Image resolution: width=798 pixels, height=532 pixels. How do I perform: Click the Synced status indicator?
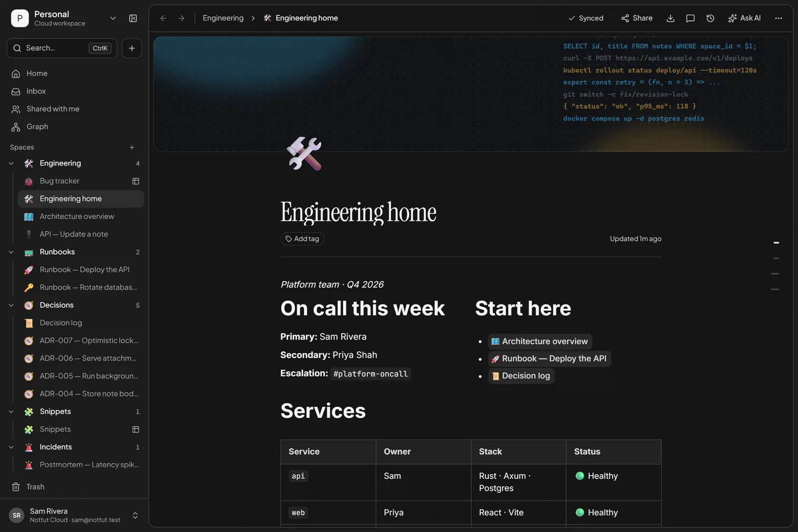(586, 18)
